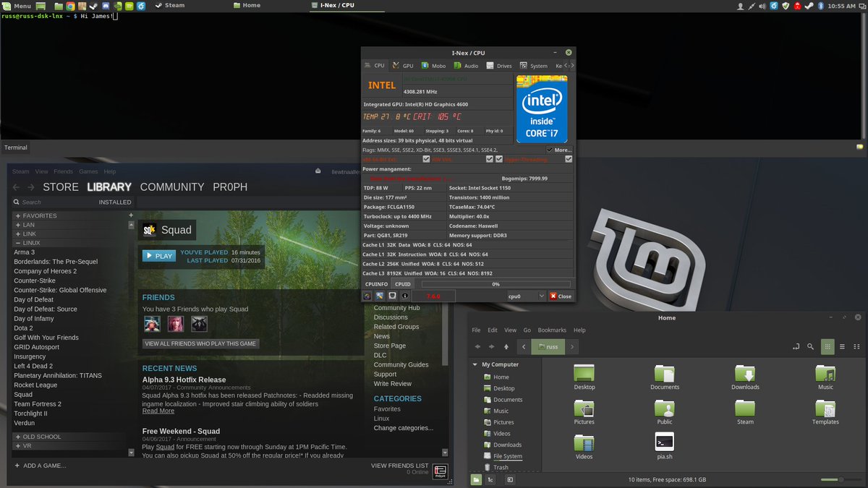Screen dimensions: 868x488
Task: Collapse the LINUX category in Steam library
Action: (17, 243)
